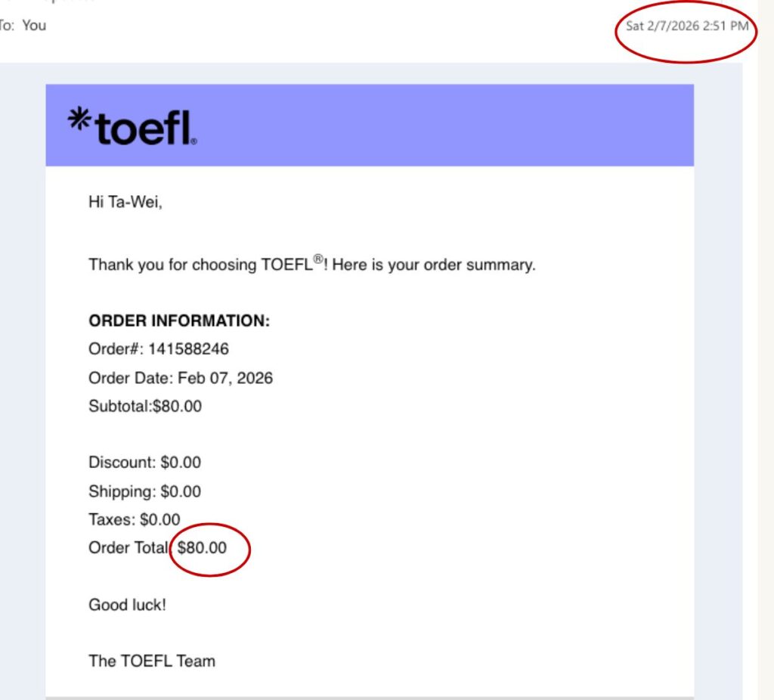Viewport: 774px width, 700px height.
Task: Click 'The TOEFL Team' signature
Action: (x=152, y=661)
